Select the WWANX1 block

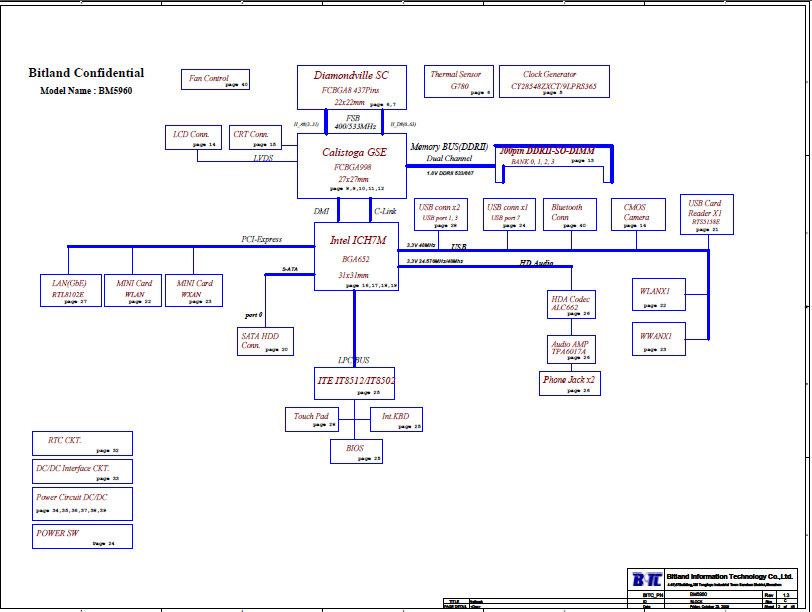tap(659, 339)
